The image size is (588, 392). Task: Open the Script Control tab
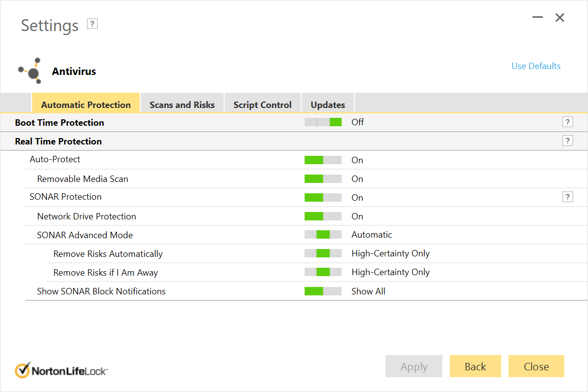[x=263, y=103]
